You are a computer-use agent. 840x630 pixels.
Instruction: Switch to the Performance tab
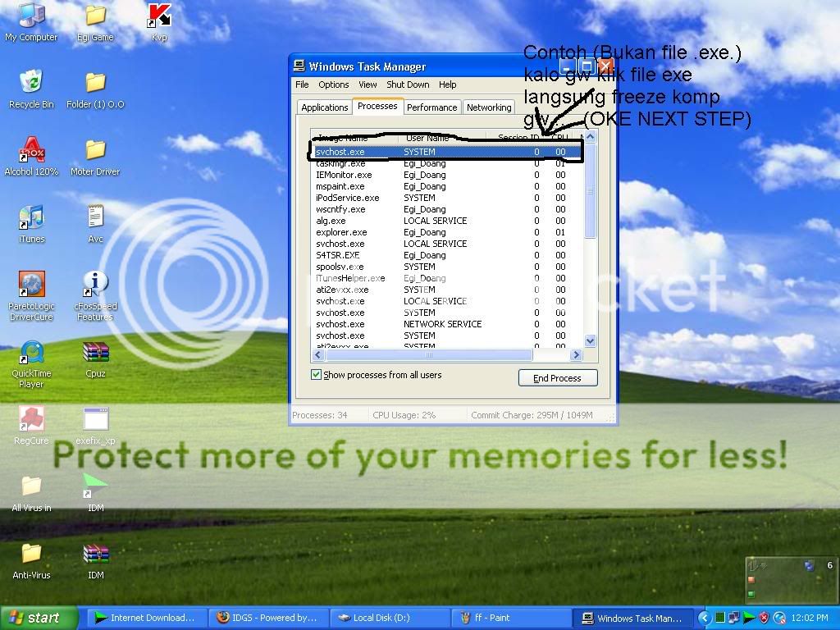[x=431, y=107]
